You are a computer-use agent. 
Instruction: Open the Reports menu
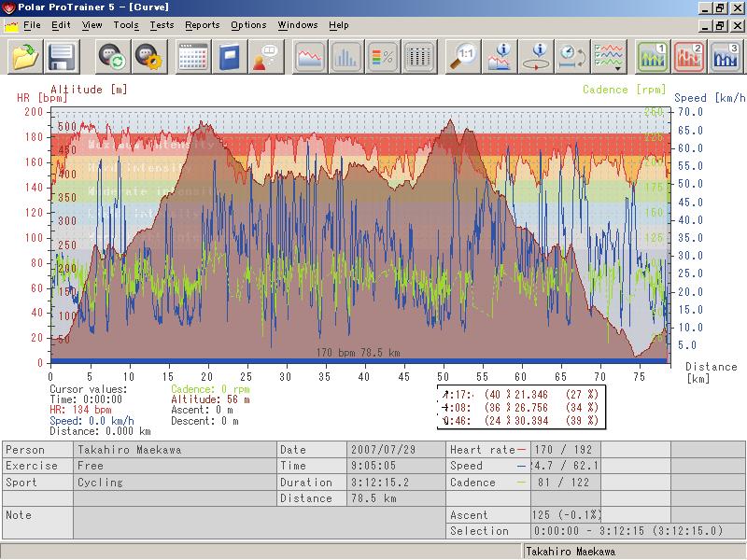(203, 25)
